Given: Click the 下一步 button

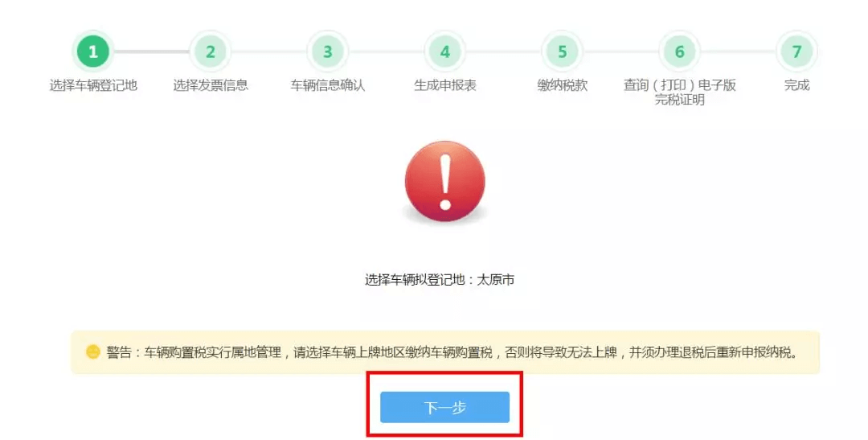Looking at the screenshot, I should (x=444, y=407).
